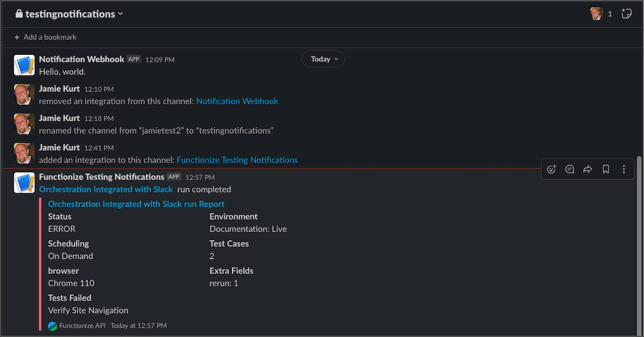Open the Orchestration Integrated with Slack run Report link
This screenshot has width=644, height=337.
(x=136, y=204)
